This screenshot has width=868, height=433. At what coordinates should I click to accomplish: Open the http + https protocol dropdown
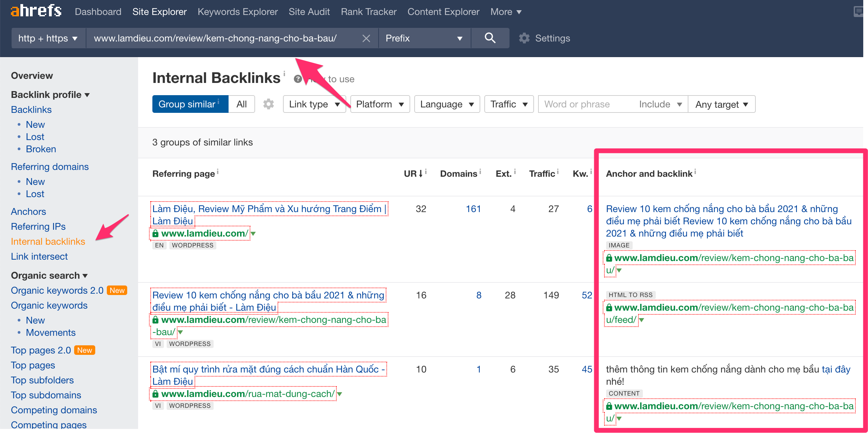tap(48, 38)
